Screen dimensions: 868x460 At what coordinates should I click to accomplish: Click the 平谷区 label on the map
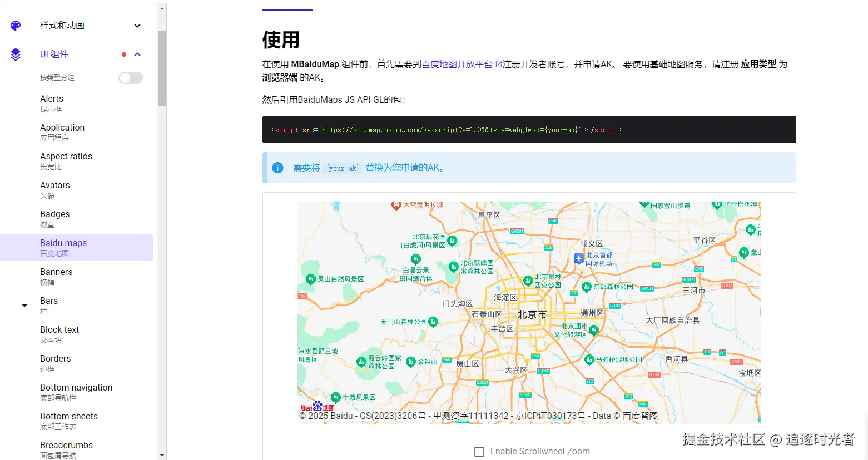click(705, 241)
